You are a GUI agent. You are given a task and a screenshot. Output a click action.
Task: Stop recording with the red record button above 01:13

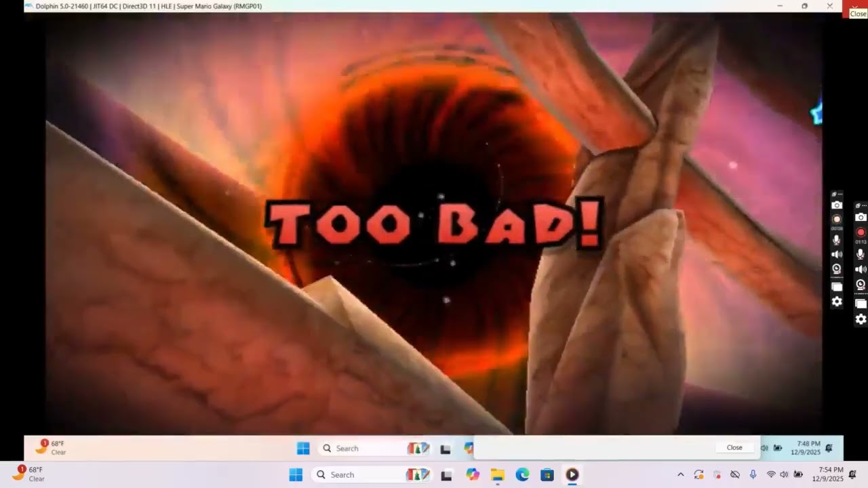click(861, 232)
